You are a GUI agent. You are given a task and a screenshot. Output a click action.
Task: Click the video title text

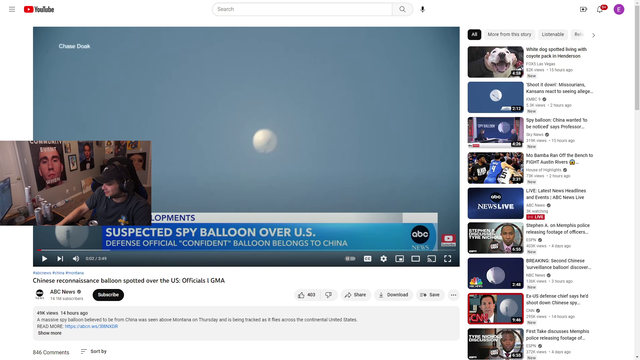click(129, 280)
